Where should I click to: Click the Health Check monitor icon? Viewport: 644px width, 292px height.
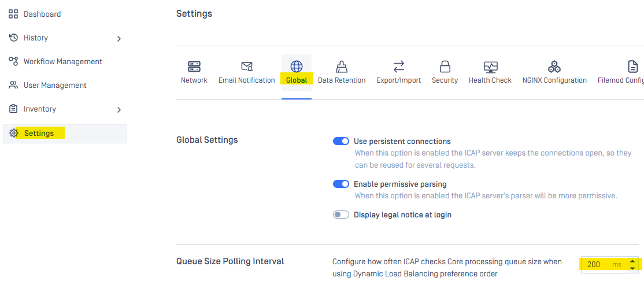pos(490,66)
